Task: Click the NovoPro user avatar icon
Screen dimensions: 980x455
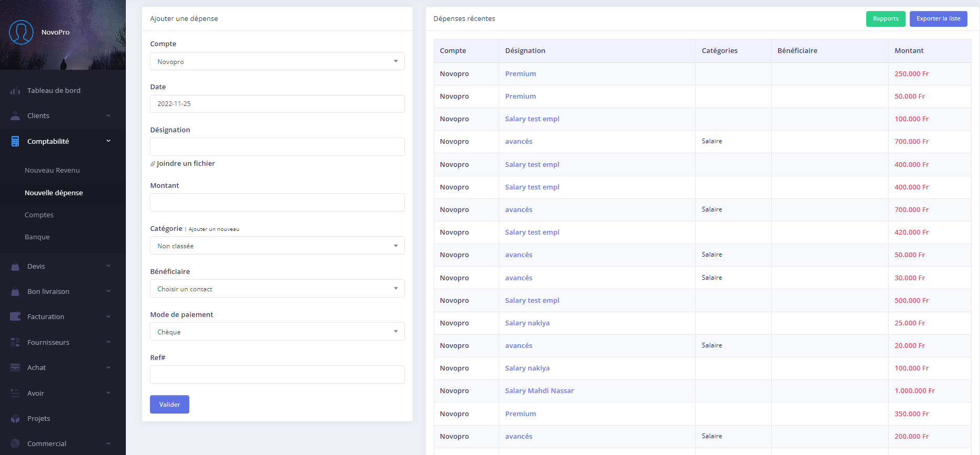Action: 21,33
